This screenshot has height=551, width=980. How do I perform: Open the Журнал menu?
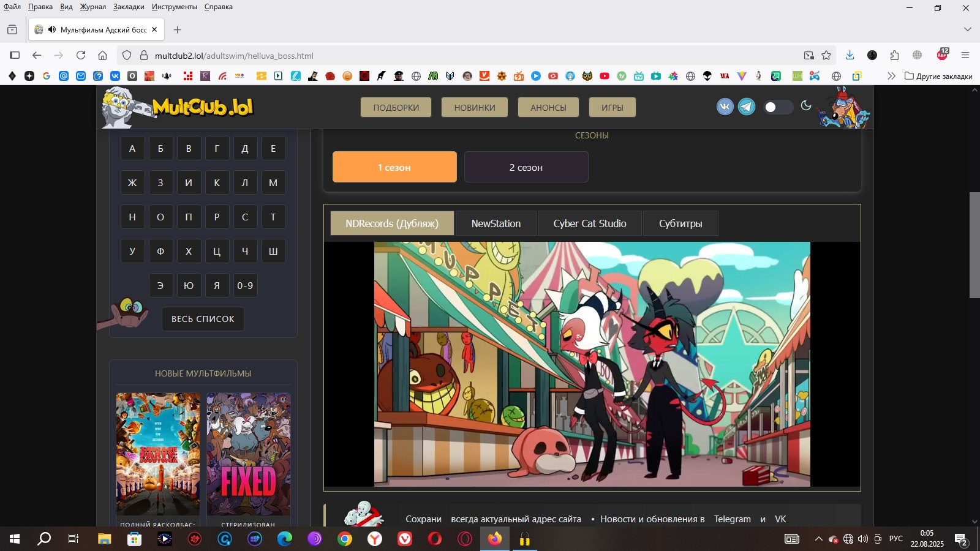click(x=93, y=7)
